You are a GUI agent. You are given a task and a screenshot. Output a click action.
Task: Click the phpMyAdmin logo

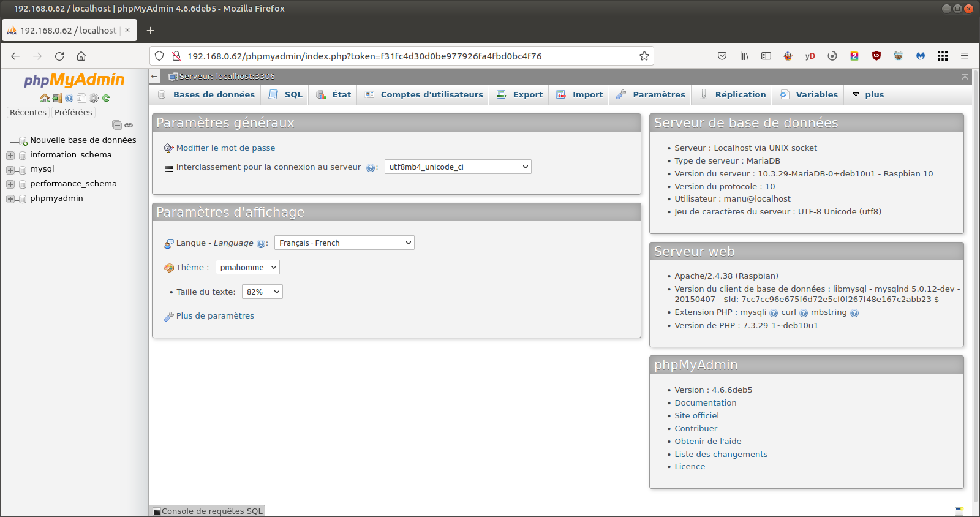(74, 80)
